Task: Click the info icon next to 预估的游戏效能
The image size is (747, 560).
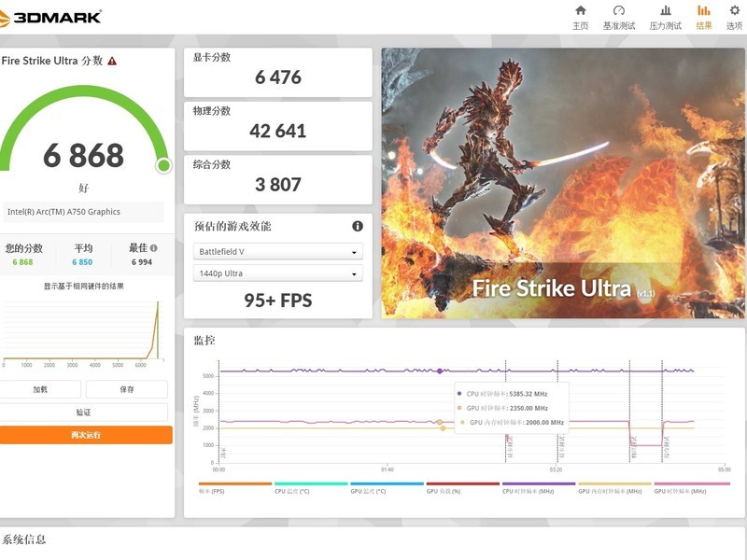Action: [x=358, y=226]
